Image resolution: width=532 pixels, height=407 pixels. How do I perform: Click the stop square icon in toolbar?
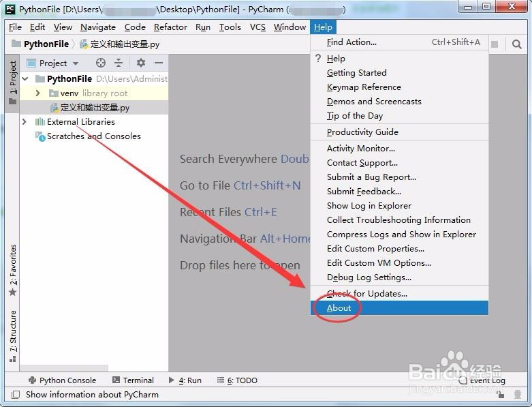495,44
